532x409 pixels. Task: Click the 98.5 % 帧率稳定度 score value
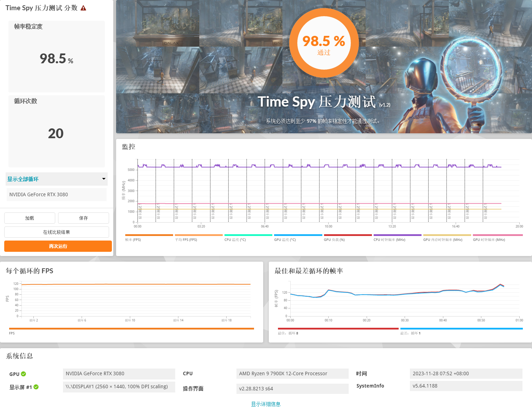(56, 59)
